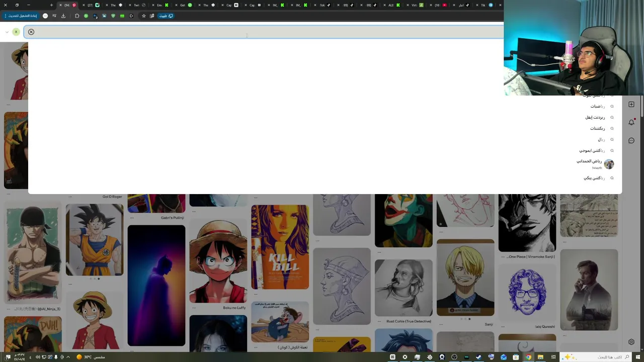
Task: Open the notifications bell icon
Action: (631, 122)
